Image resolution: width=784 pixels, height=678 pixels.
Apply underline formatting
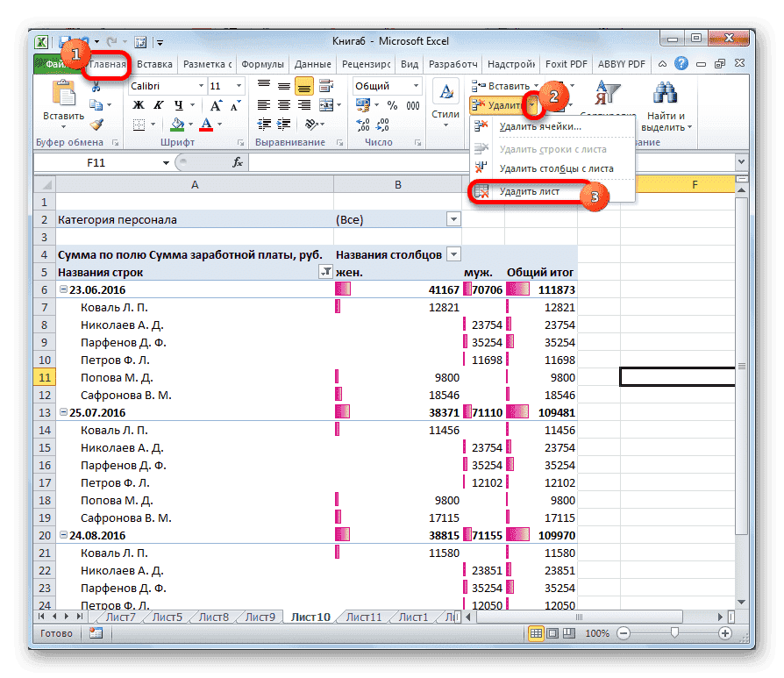pyautogui.click(x=179, y=104)
